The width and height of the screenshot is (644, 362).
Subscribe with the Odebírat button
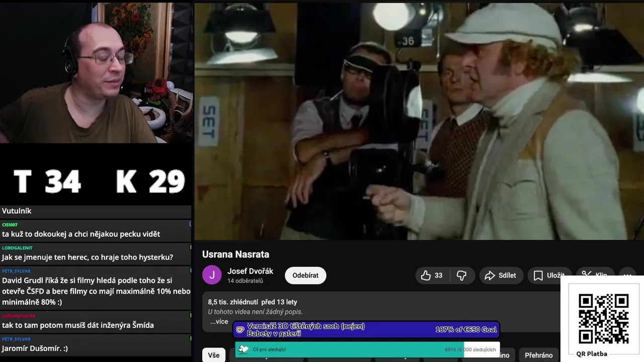pos(305,276)
